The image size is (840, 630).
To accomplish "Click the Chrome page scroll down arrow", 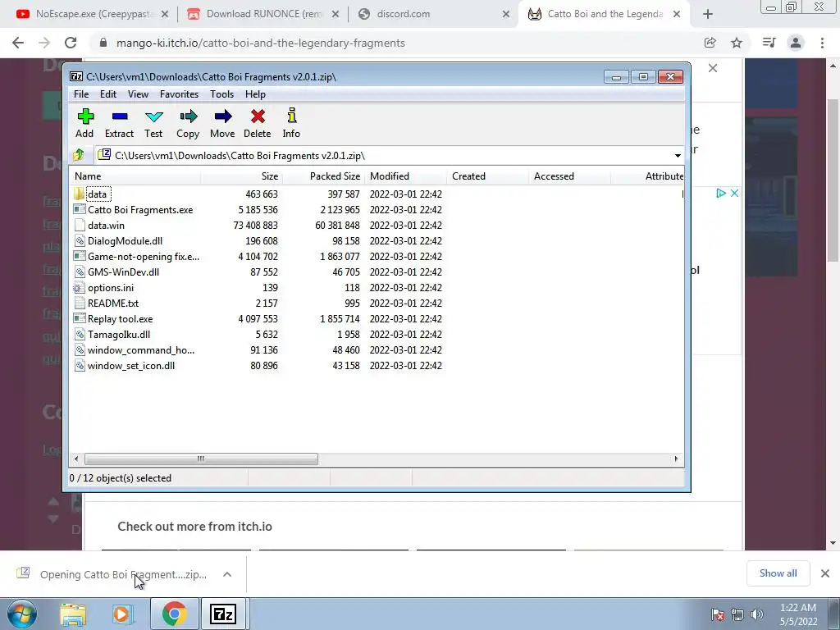I will click(833, 543).
